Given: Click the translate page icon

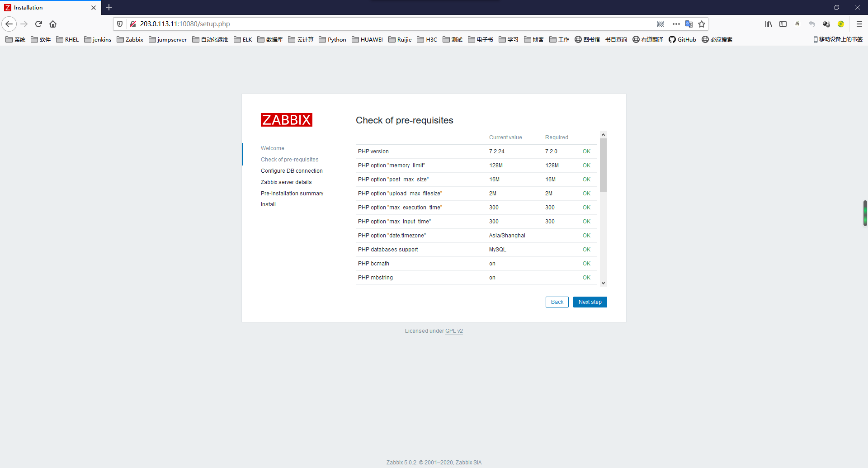Looking at the screenshot, I should coord(689,24).
